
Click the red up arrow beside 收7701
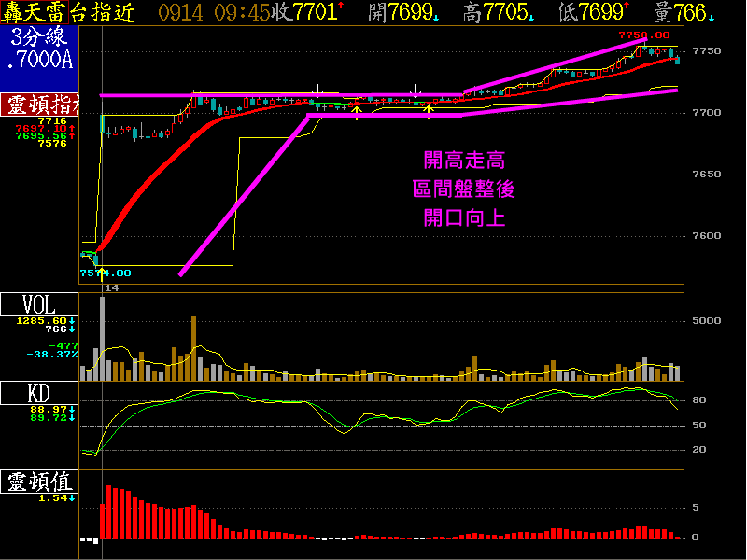pyautogui.click(x=339, y=7)
